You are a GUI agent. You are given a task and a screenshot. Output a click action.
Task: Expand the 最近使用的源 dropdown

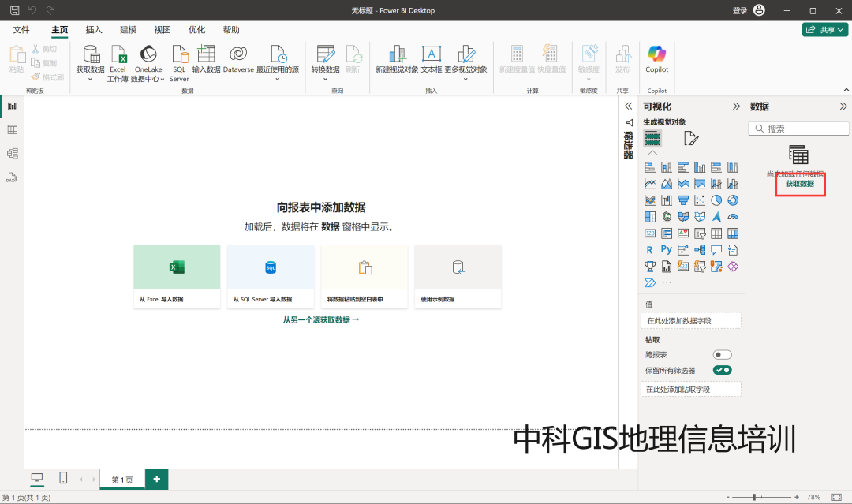click(278, 80)
